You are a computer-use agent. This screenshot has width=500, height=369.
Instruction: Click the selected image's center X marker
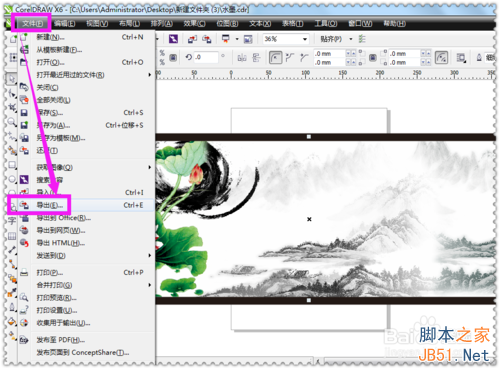[309, 219]
